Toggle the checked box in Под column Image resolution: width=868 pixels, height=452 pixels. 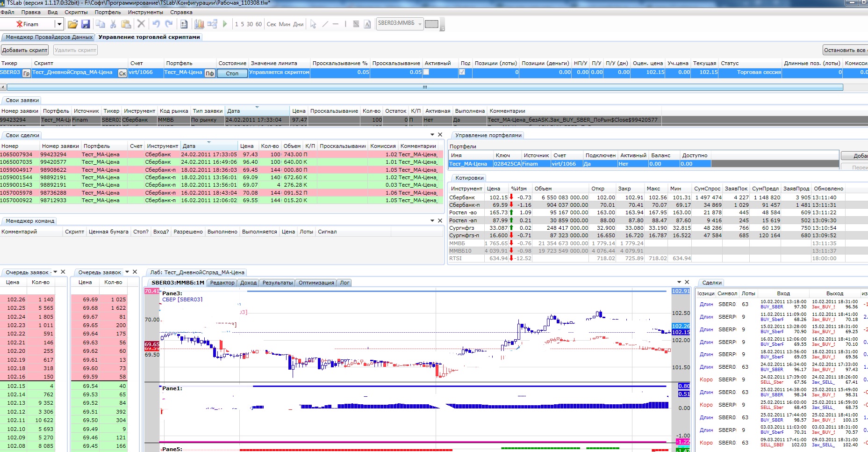[462, 72]
